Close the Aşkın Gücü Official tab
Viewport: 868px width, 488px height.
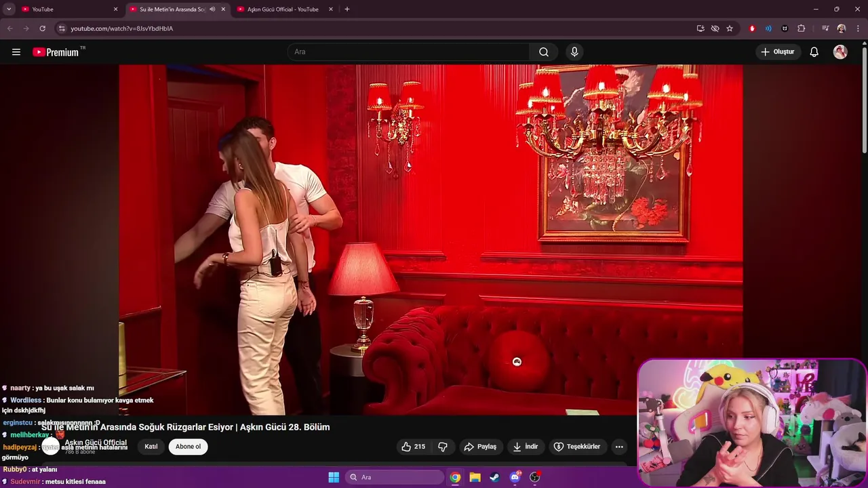[x=331, y=9]
